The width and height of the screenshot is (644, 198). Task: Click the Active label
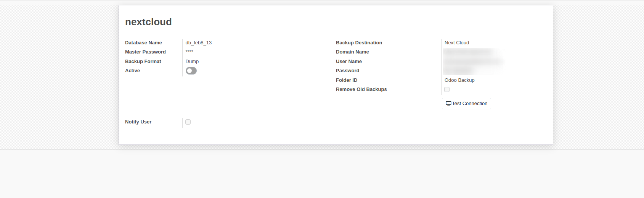tap(132, 71)
